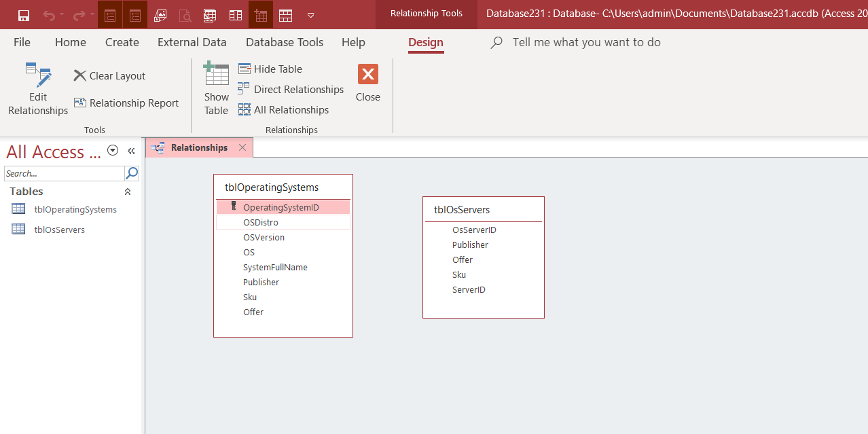The image size is (868, 434).
Task: Click the Relationships document tab
Action: 199,147
